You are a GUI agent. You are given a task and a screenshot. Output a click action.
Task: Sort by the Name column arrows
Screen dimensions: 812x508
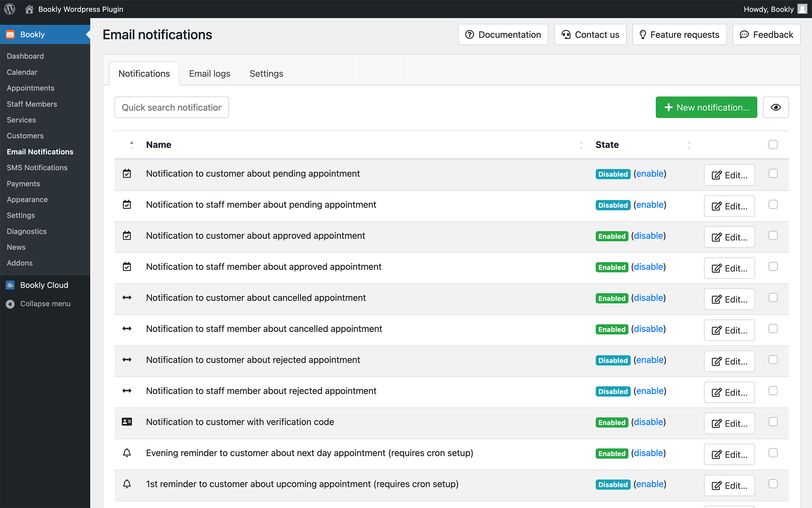click(581, 145)
